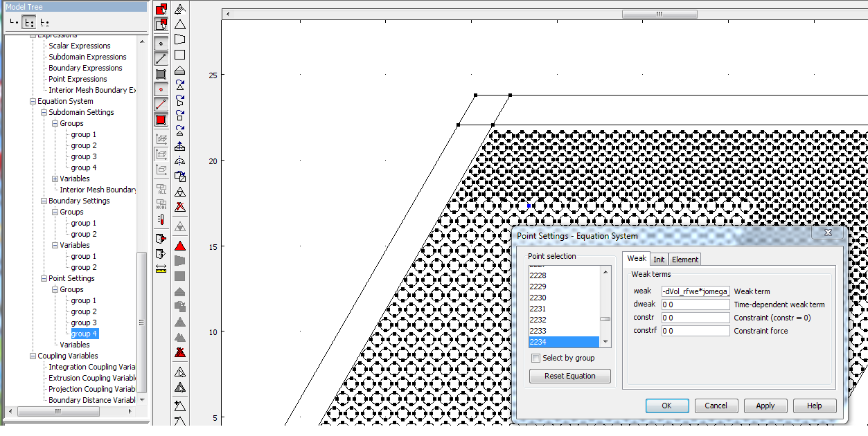This screenshot has height=436, width=868.
Task: Click the red triangle mesh icon
Action: (x=180, y=246)
